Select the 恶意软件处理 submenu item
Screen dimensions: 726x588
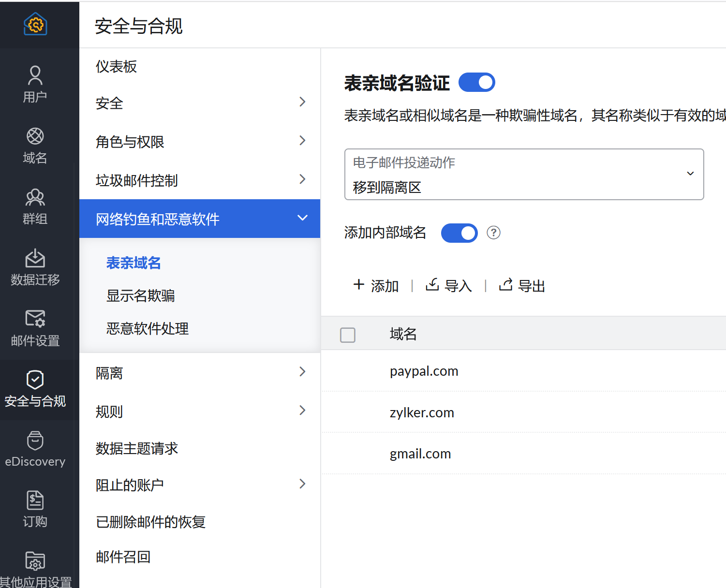click(148, 329)
